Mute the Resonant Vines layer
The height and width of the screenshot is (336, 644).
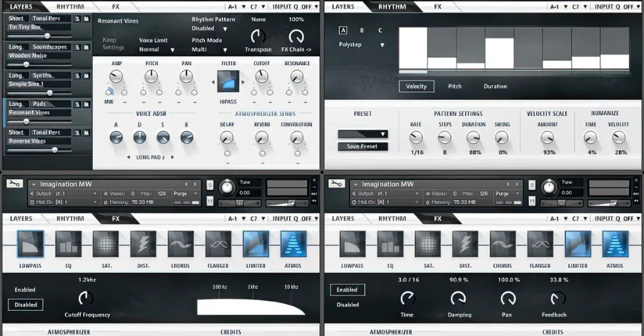[x=87, y=104]
